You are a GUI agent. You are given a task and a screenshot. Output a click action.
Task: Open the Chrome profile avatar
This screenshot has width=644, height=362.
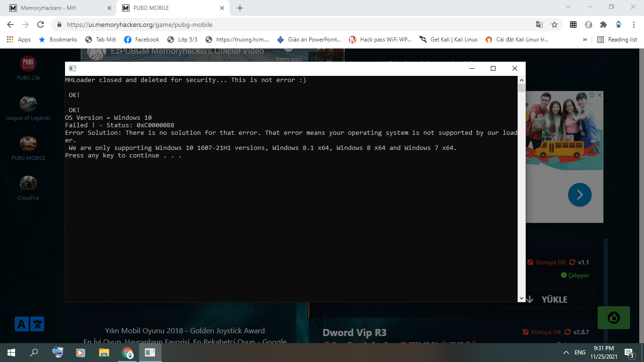pos(619,25)
